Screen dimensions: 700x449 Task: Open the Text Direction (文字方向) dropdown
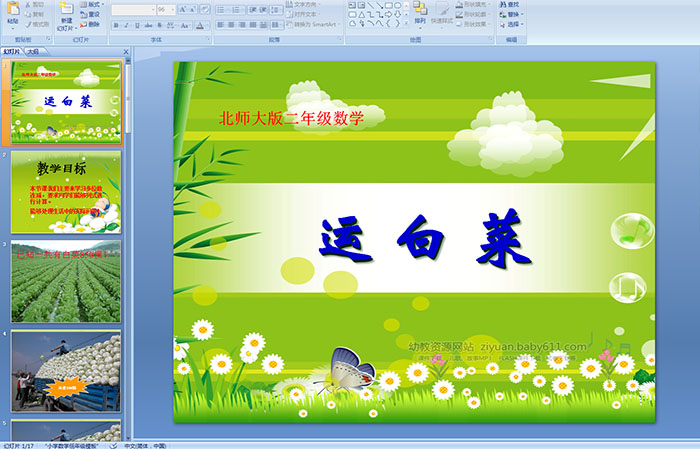[x=303, y=4]
